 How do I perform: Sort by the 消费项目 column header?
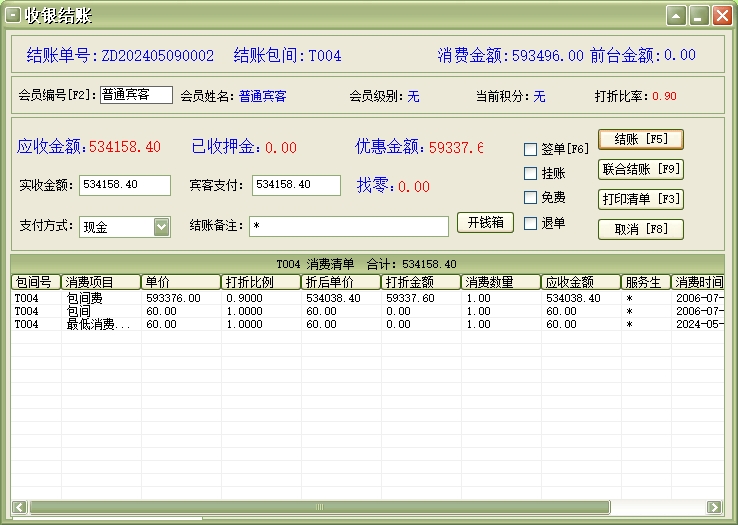pos(101,283)
